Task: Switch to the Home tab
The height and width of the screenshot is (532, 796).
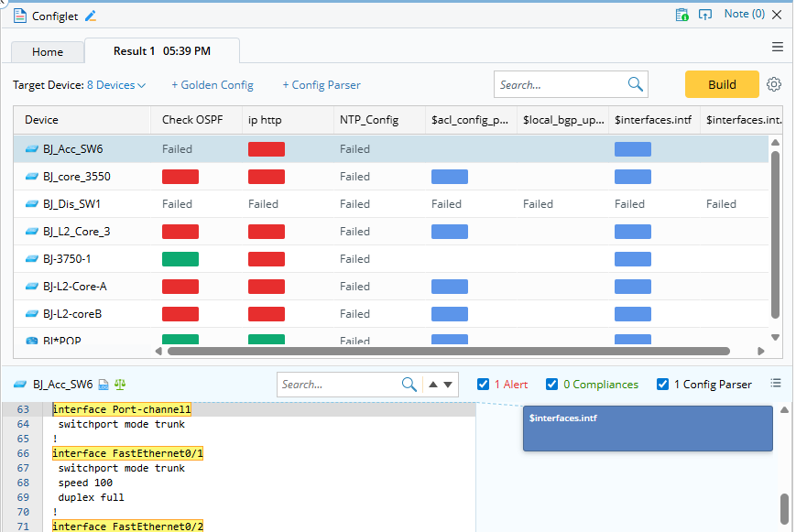Action: pyautogui.click(x=48, y=52)
